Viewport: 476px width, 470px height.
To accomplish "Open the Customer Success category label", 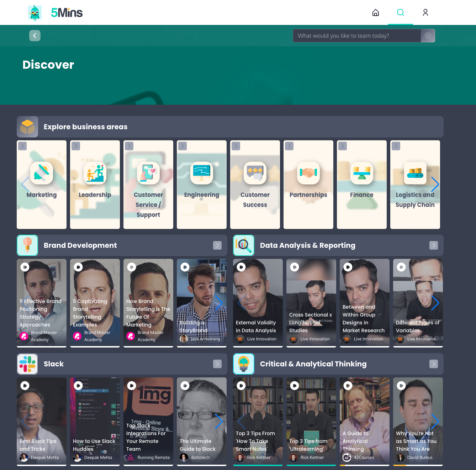I will (255, 200).
